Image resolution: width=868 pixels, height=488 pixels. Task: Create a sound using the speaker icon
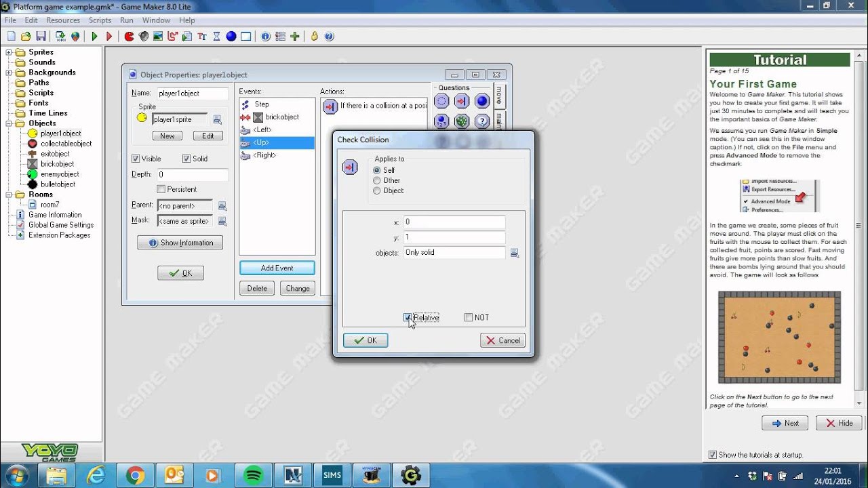[144, 37]
